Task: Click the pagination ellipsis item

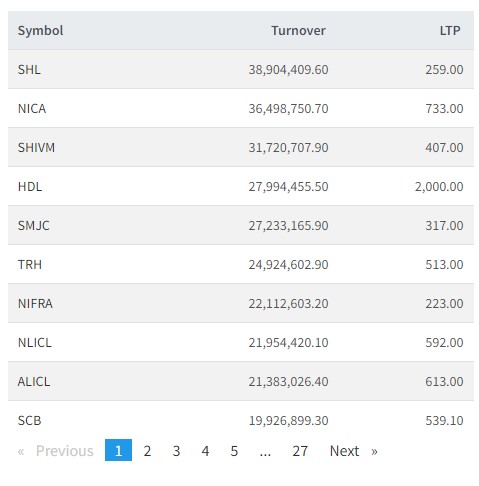Action: click(265, 452)
